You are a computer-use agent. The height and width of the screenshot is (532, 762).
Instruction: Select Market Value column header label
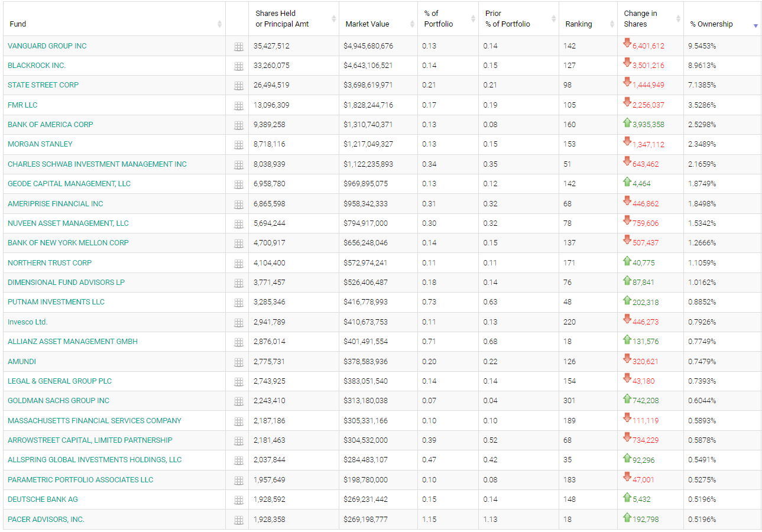coord(368,24)
